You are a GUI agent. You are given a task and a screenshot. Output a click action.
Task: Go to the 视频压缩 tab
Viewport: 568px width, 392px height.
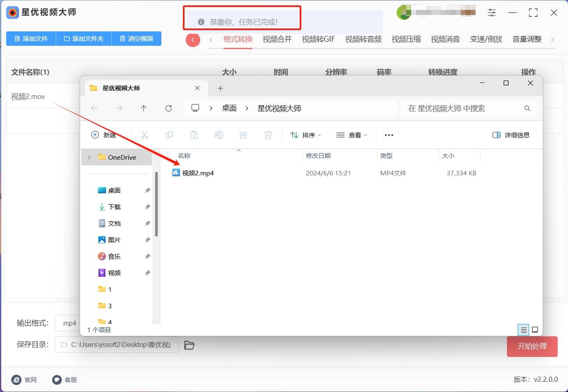point(406,39)
